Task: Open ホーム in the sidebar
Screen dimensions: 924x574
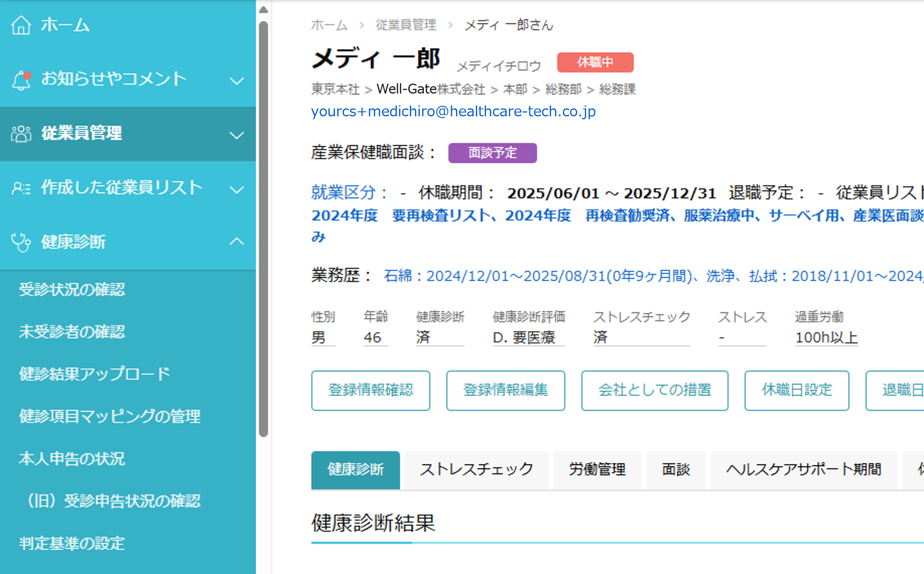Action: coord(65,25)
